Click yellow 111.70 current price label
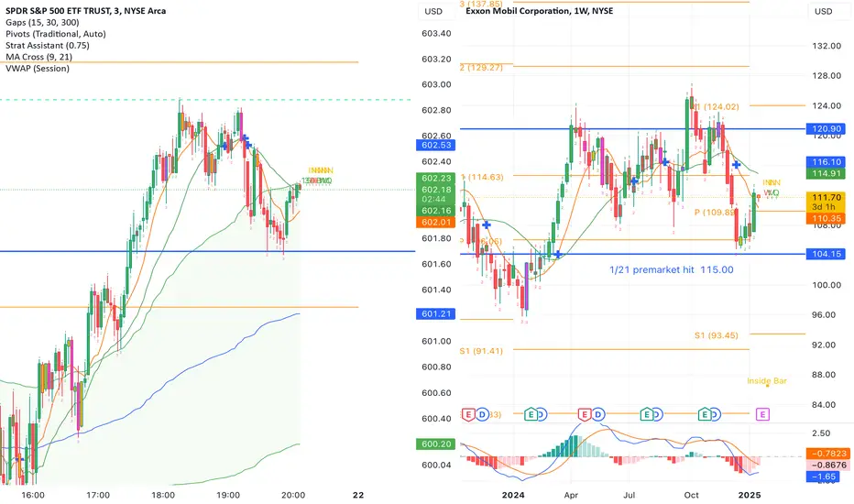This screenshot has width=854, height=504. (827, 197)
